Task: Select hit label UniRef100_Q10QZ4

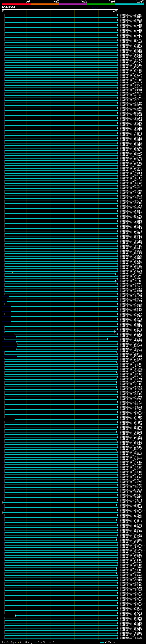Action: [x=131, y=271]
